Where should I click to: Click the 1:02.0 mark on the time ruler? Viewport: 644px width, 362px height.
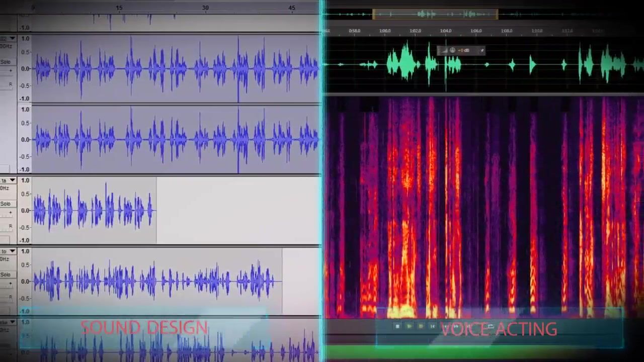point(415,31)
